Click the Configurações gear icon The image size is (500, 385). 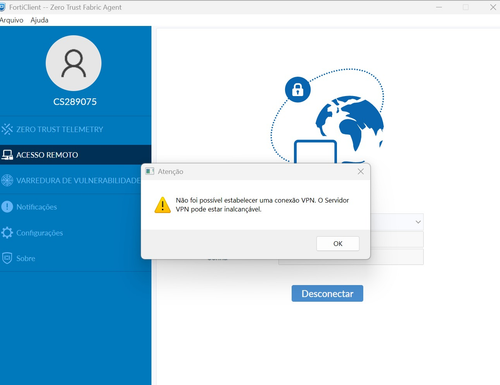click(7, 233)
